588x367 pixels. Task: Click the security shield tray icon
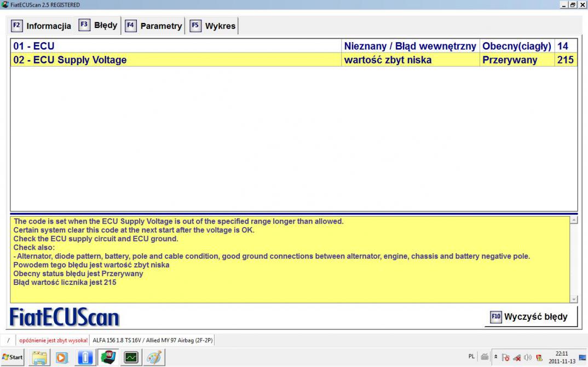click(539, 358)
